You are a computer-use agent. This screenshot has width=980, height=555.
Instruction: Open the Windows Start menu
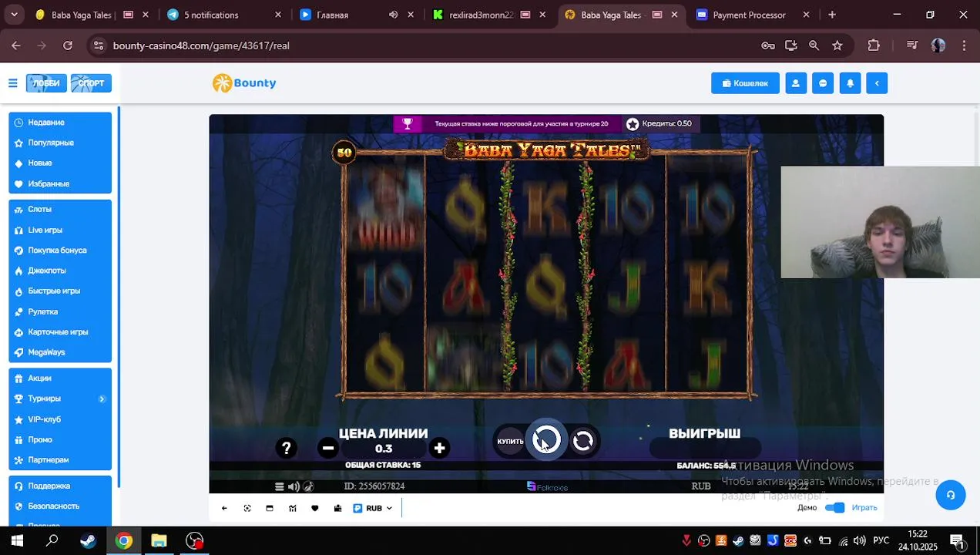17,541
